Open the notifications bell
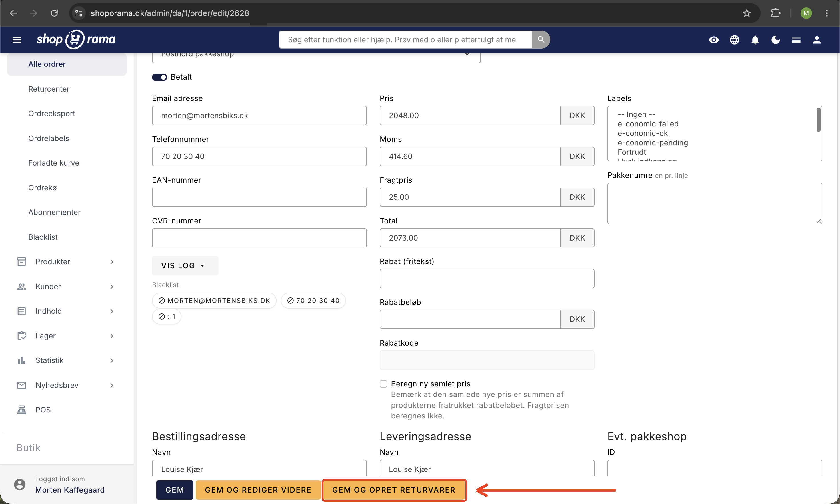Screen dimensions: 840x504 click(x=755, y=40)
